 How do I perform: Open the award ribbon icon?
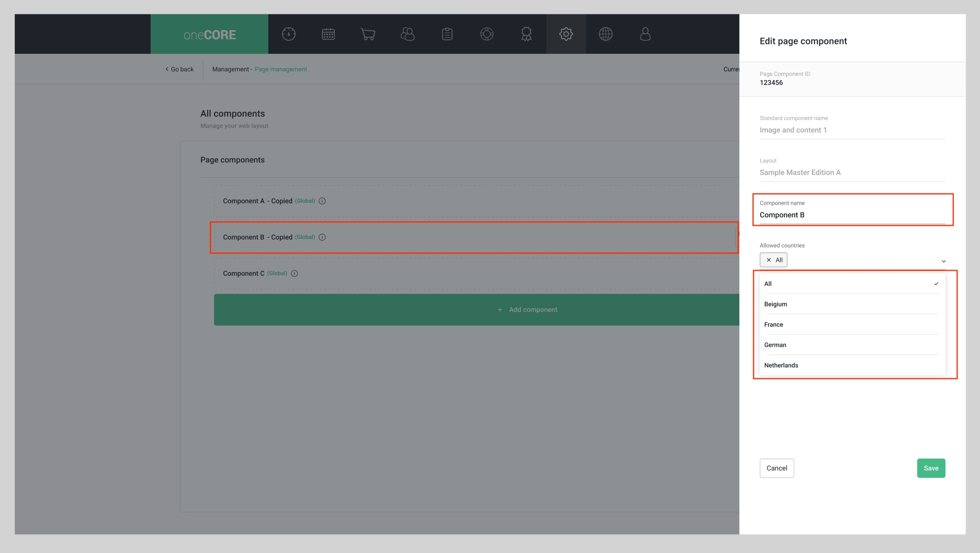526,34
